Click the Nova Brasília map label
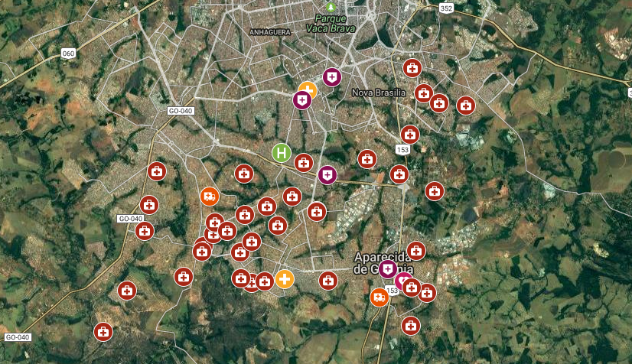 point(379,93)
